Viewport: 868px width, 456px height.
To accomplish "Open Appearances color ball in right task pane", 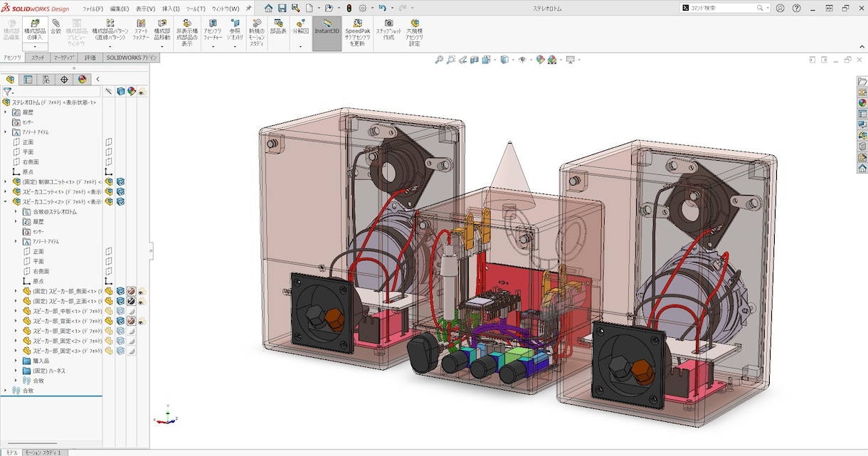I will [x=862, y=103].
